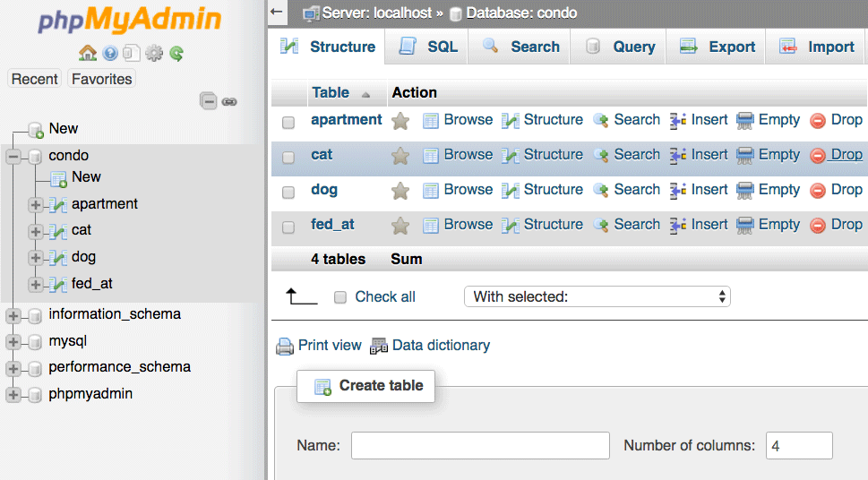Expand the dog table node

(36, 257)
